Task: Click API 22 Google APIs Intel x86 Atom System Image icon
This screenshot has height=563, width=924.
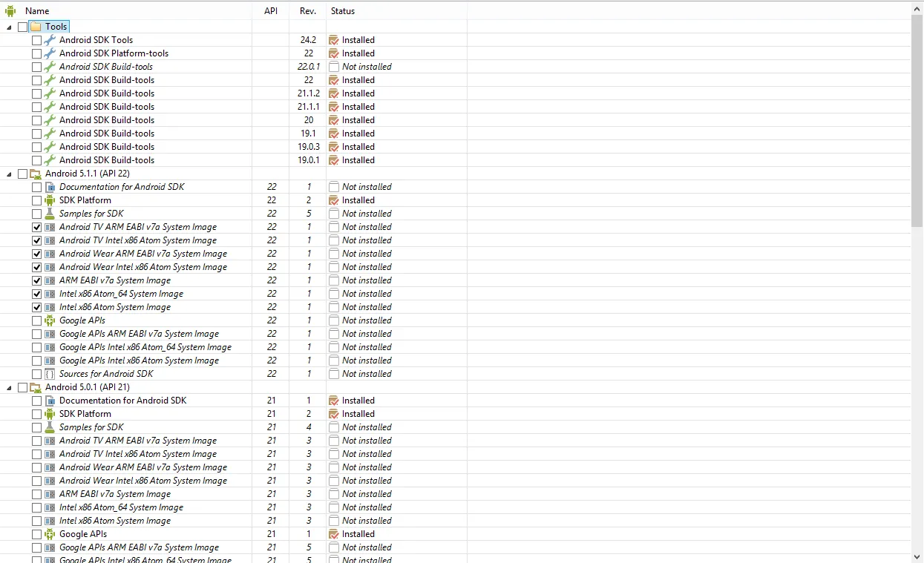Action: click(50, 360)
